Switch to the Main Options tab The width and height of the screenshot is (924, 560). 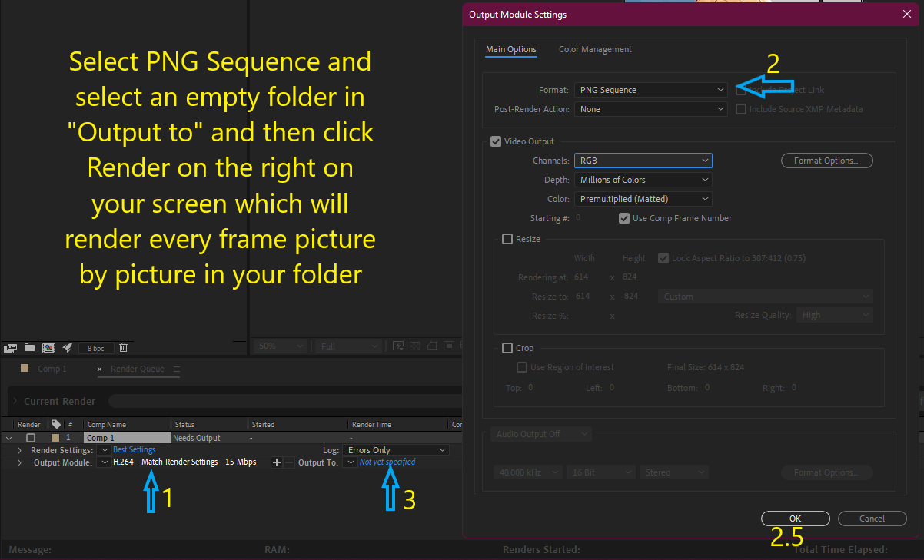click(x=511, y=49)
